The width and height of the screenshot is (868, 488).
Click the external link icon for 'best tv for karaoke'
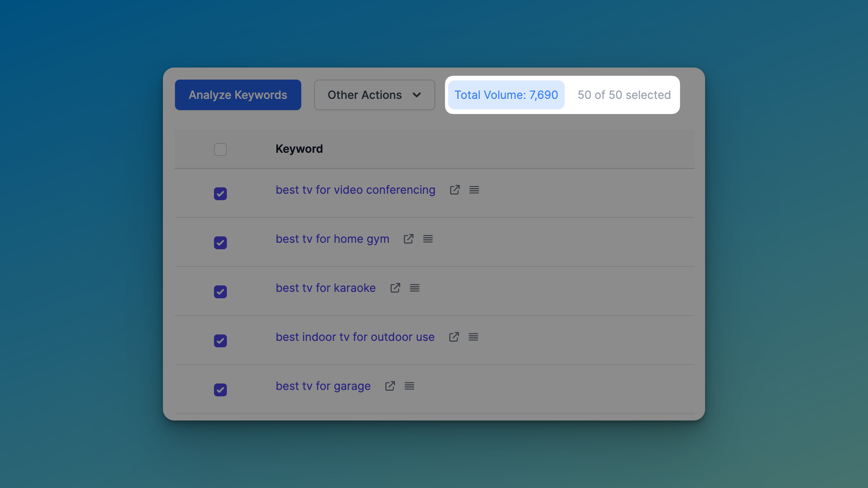click(x=395, y=288)
